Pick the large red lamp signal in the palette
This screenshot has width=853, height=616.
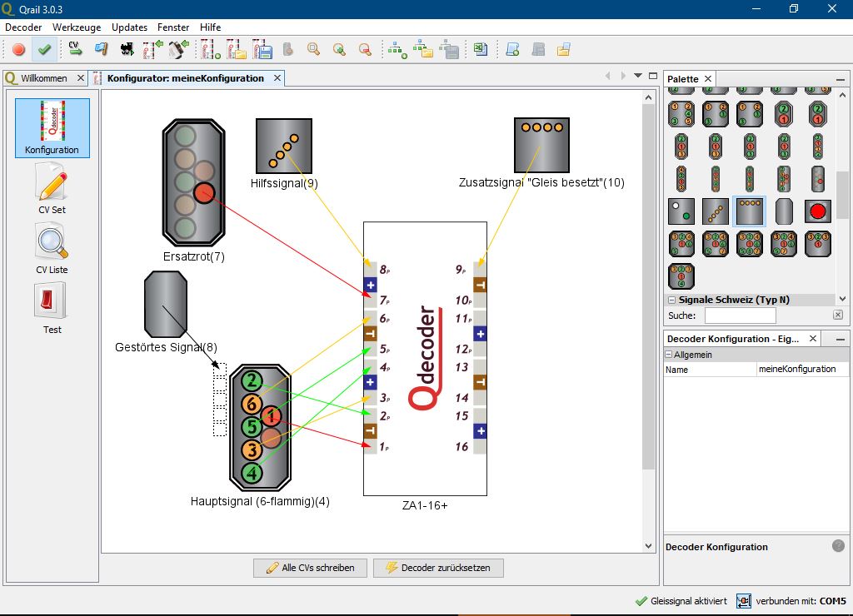(818, 211)
